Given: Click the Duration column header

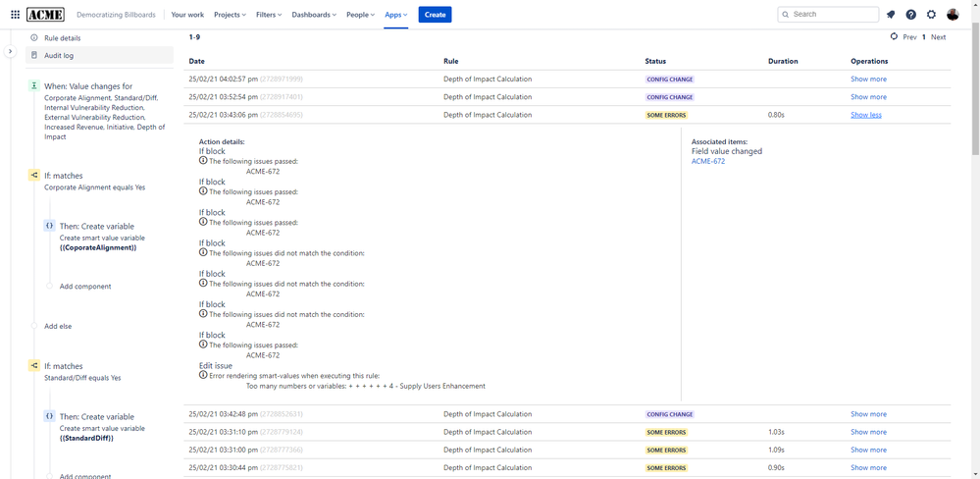Looking at the screenshot, I should click(x=783, y=61).
